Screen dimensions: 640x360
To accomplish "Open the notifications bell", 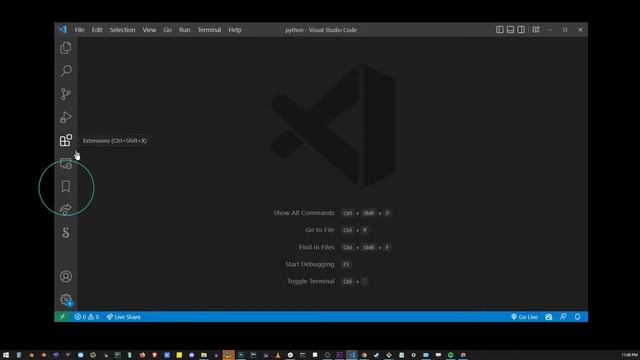I will (x=578, y=317).
